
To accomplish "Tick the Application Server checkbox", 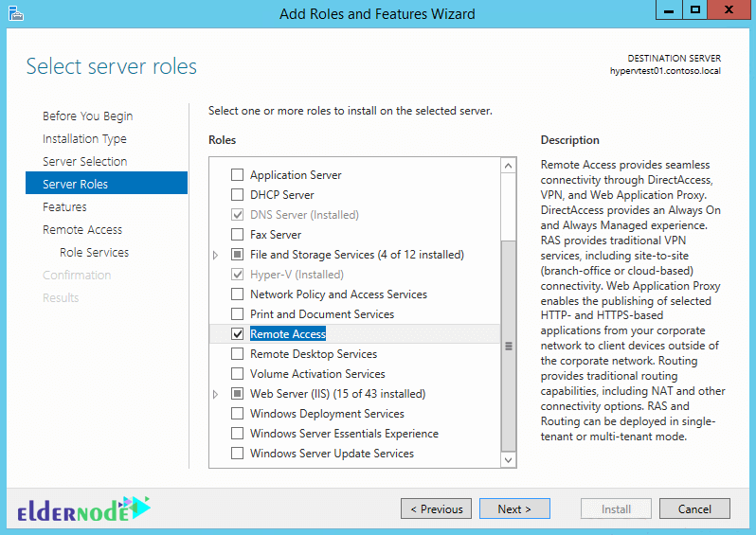I will tap(237, 174).
